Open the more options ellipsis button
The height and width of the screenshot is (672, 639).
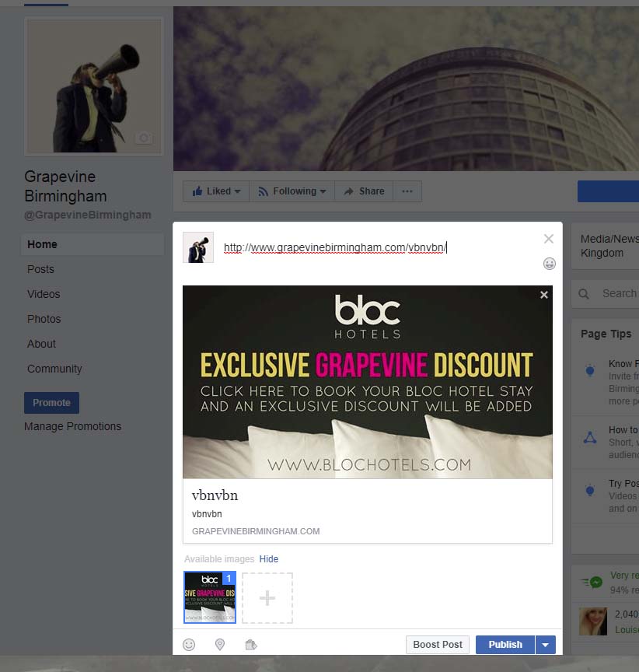407,191
